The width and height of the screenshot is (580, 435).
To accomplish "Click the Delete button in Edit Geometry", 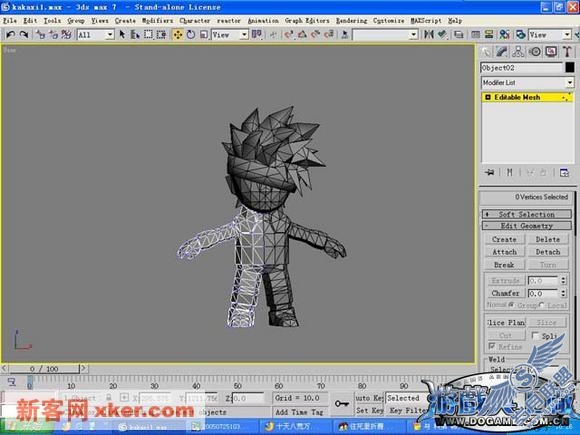I will pyautogui.click(x=548, y=239).
